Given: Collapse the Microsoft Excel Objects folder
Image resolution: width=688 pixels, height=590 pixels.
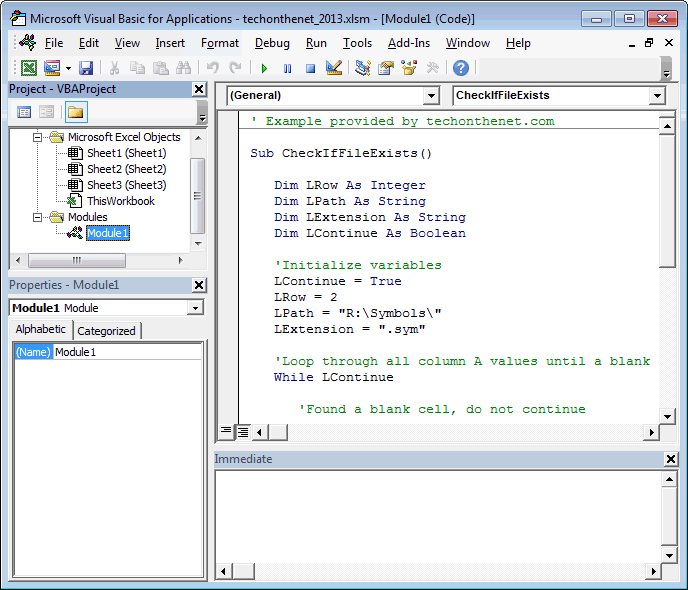Looking at the screenshot, I should click(x=39, y=137).
